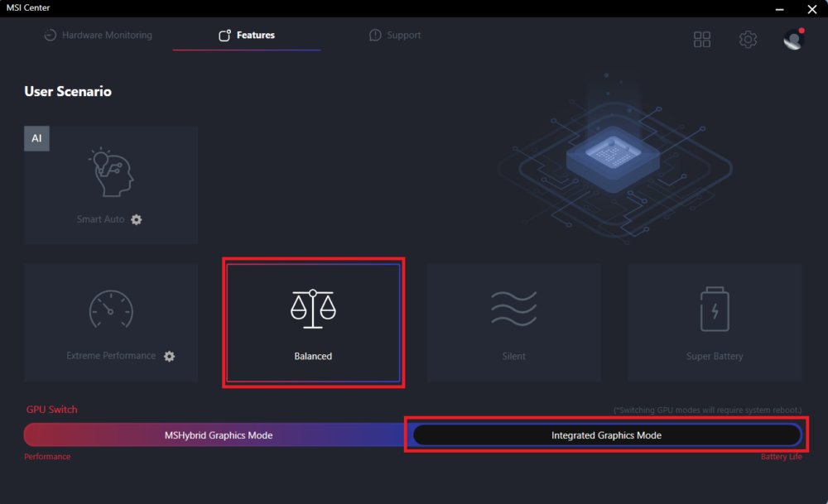This screenshot has width=828, height=504.
Task: Switch to MSHybrid Graphics Mode
Action: click(218, 435)
